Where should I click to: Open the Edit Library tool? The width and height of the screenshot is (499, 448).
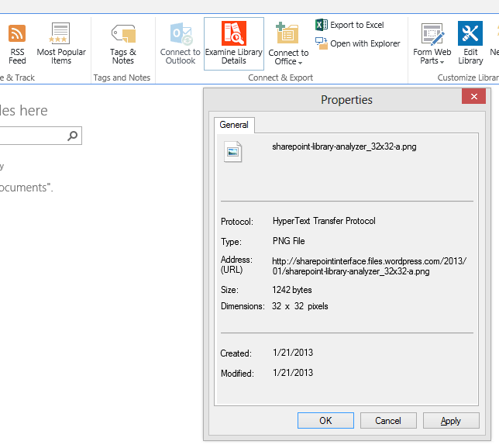(x=470, y=43)
